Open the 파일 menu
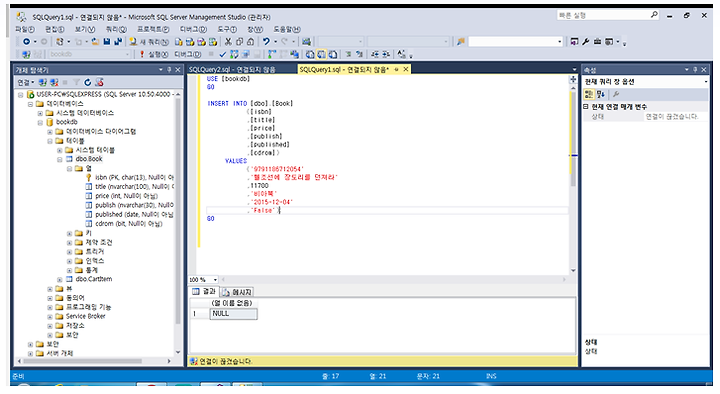The height and width of the screenshot is (394, 720). coord(25,29)
